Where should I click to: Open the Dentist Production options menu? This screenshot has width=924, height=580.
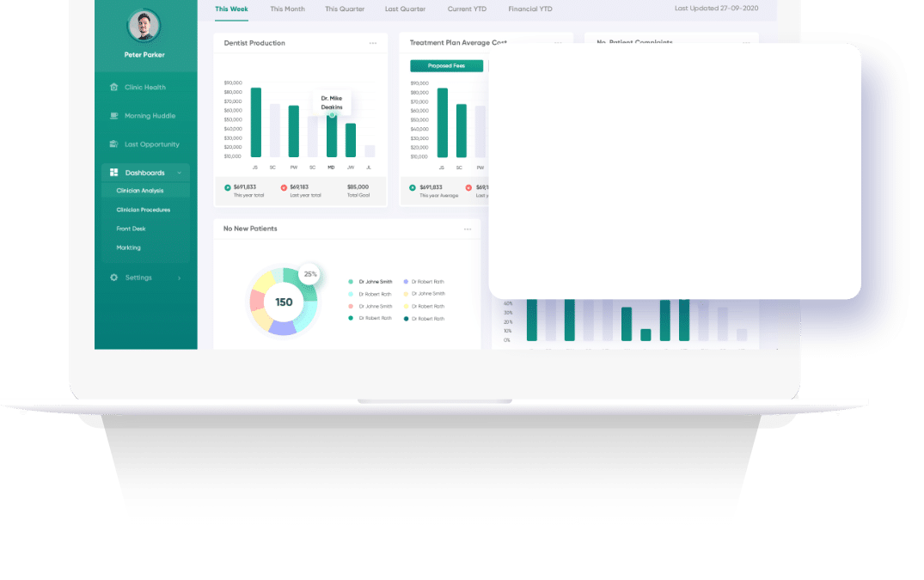pyautogui.click(x=373, y=43)
